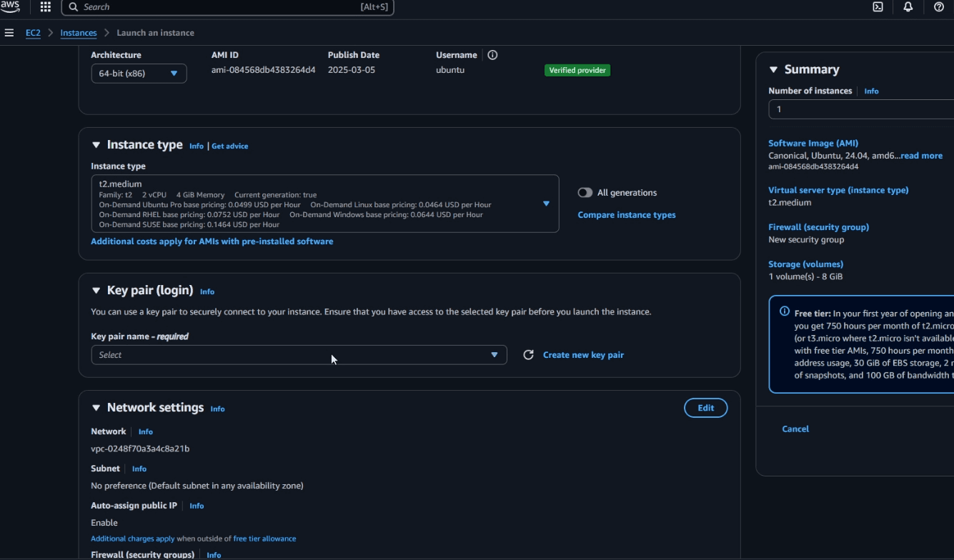
Task: Go to EC2 breadcrumb
Action: click(33, 33)
